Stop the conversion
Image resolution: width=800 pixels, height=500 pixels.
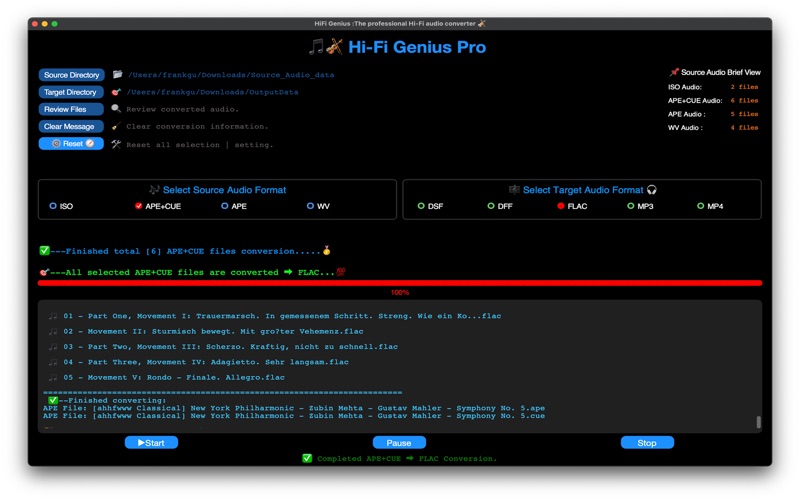tap(647, 443)
